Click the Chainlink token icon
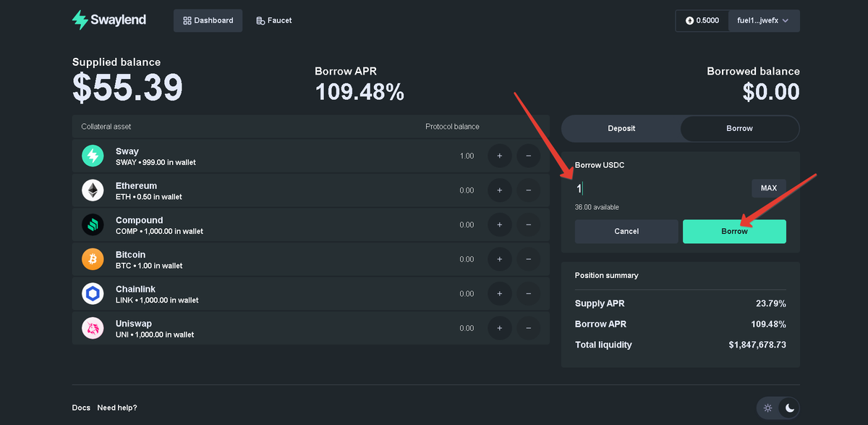Image resolution: width=868 pixels, height=425 pixels. pos(93,293)
